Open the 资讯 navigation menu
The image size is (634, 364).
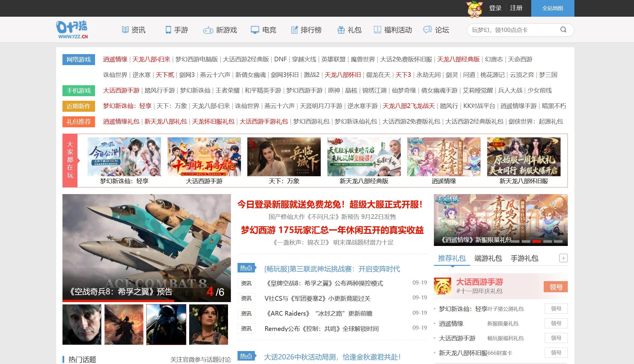134,30
